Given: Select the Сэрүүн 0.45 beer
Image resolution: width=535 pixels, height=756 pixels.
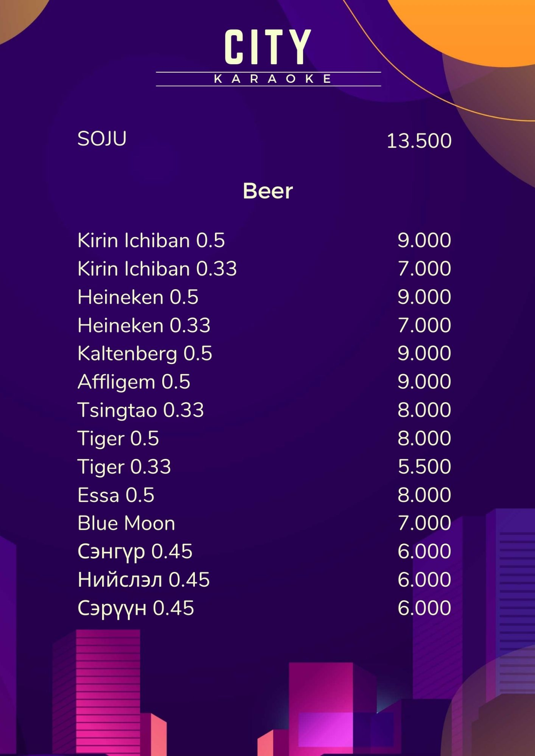Looking at the screenshot, I should (x=136, y=609).
